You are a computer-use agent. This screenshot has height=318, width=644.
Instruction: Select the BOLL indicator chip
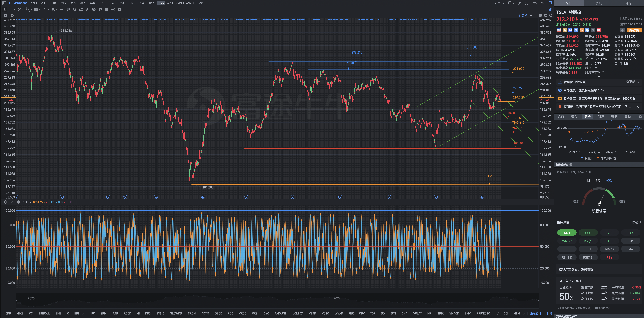(x=588, y=249)
